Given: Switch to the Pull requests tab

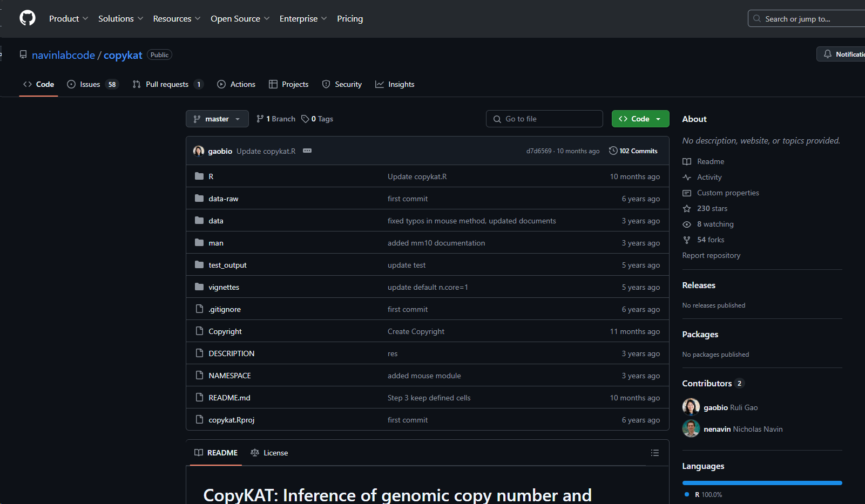Looking at the screenshot, I should [x=167, y=84].
